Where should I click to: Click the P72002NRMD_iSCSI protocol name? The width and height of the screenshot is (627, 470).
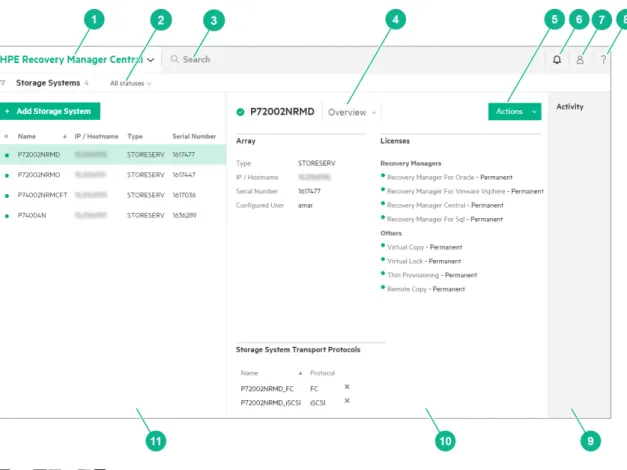[271, 403]
